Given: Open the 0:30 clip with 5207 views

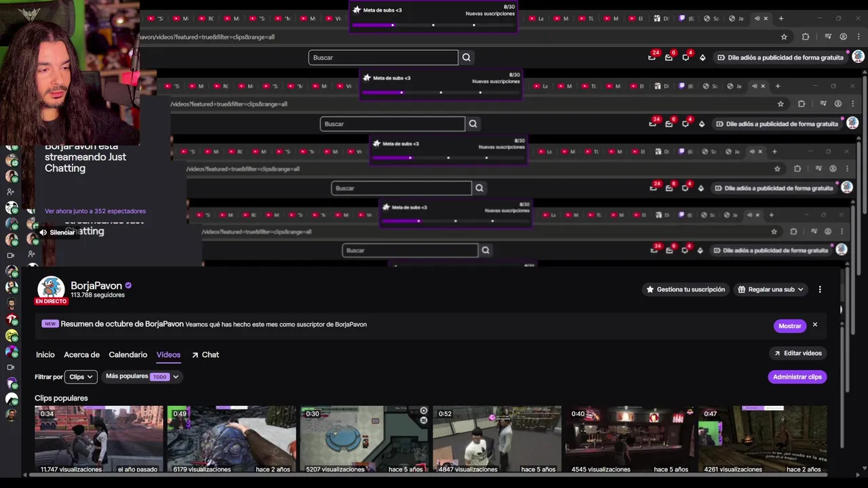Looking at the screenshot, I should 364,439.
